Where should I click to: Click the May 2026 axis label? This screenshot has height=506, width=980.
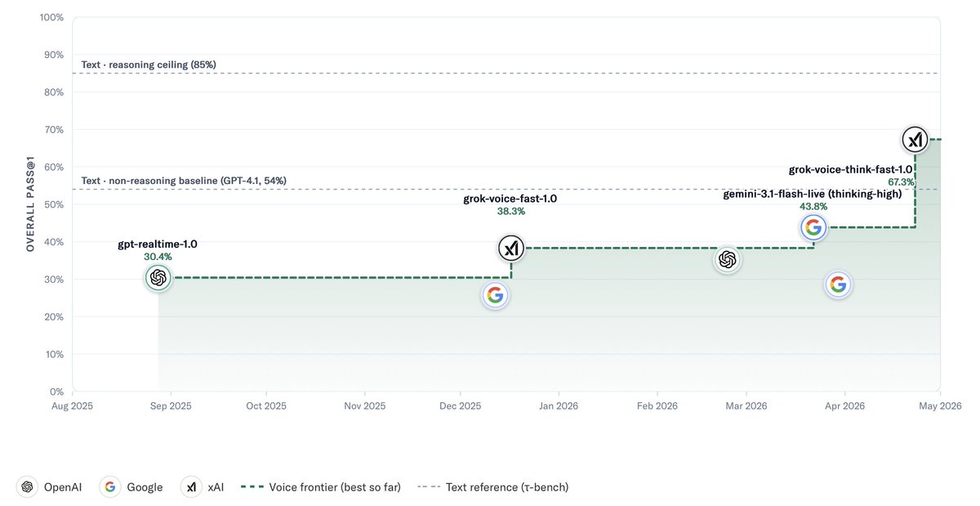[x=940, y=405]
